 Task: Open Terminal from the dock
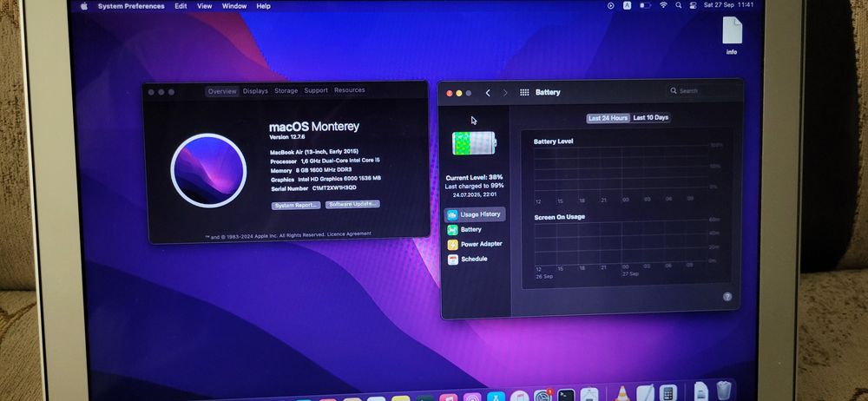[566, 396]
